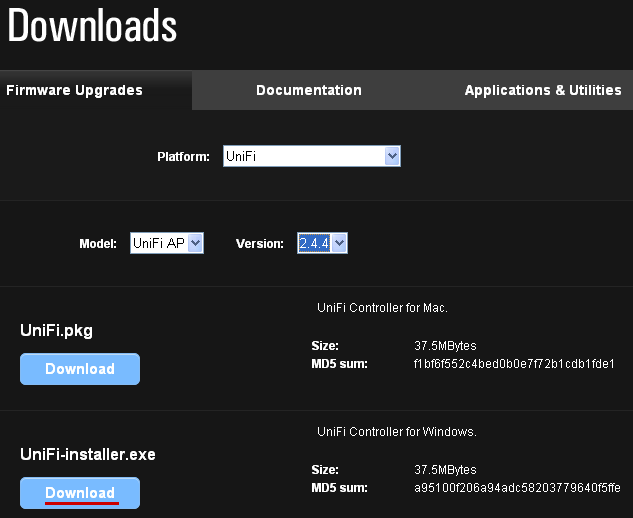Click the 37.5MBytes size for UniFi-installer.exe
Viewport: 633px width, 518px height.
click(445, 470)
